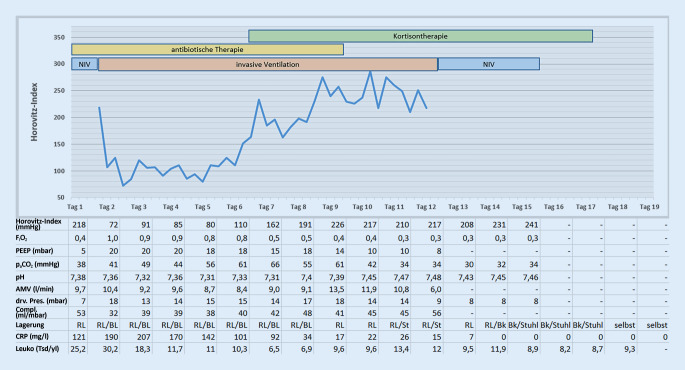
Task: Click the Horovitz-Index vertical axis title
Action: point(34,112)
